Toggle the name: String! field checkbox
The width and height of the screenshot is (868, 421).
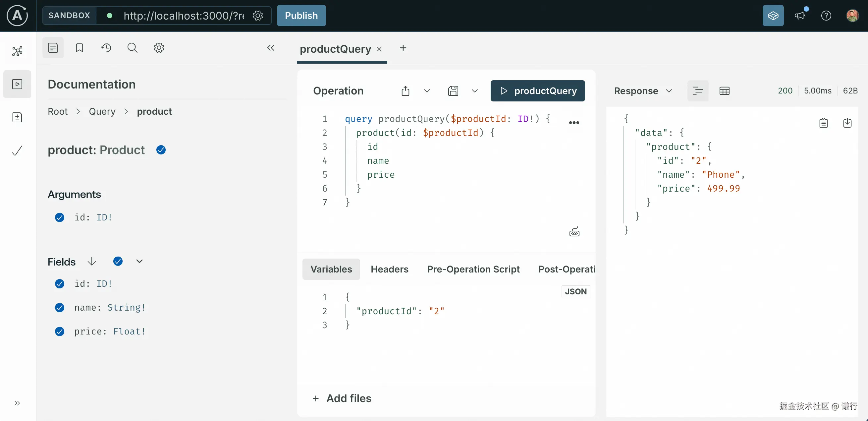pos(60,307)
